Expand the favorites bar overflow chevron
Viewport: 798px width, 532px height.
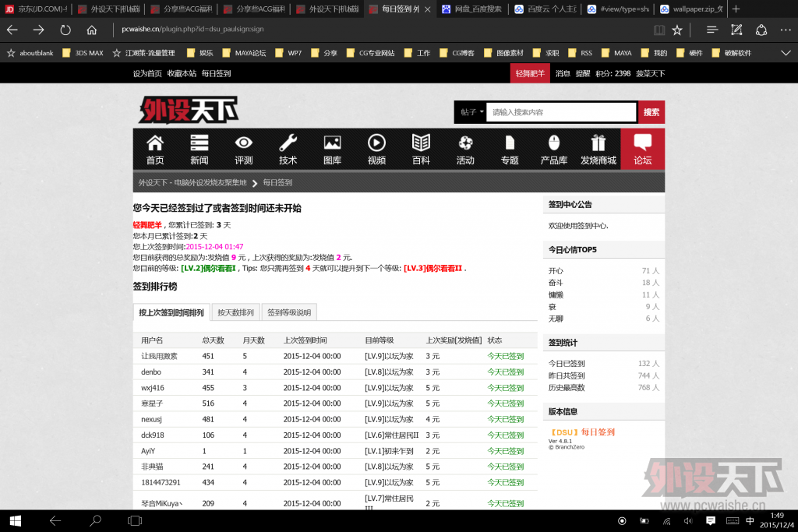point(786,53)
